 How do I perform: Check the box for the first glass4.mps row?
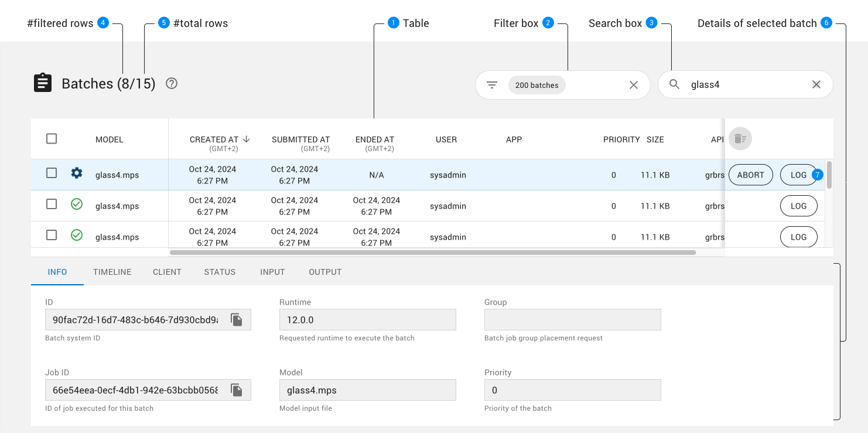[52, 173]
